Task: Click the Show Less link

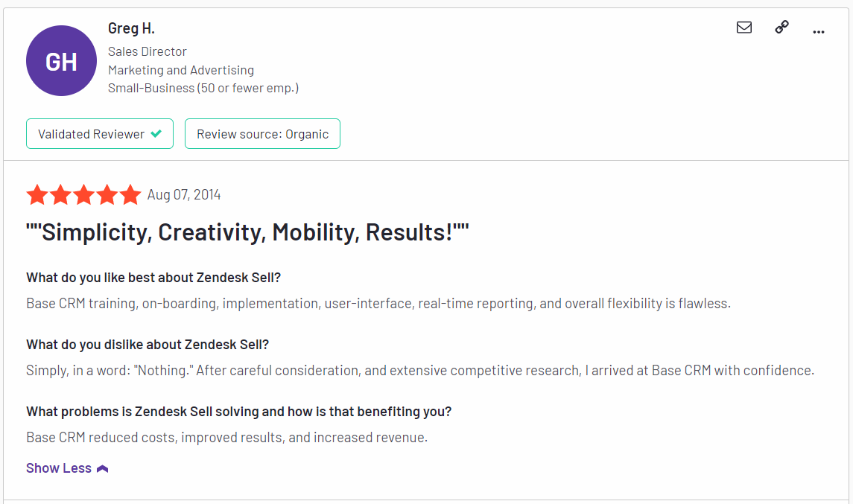Action: [59, 468]
